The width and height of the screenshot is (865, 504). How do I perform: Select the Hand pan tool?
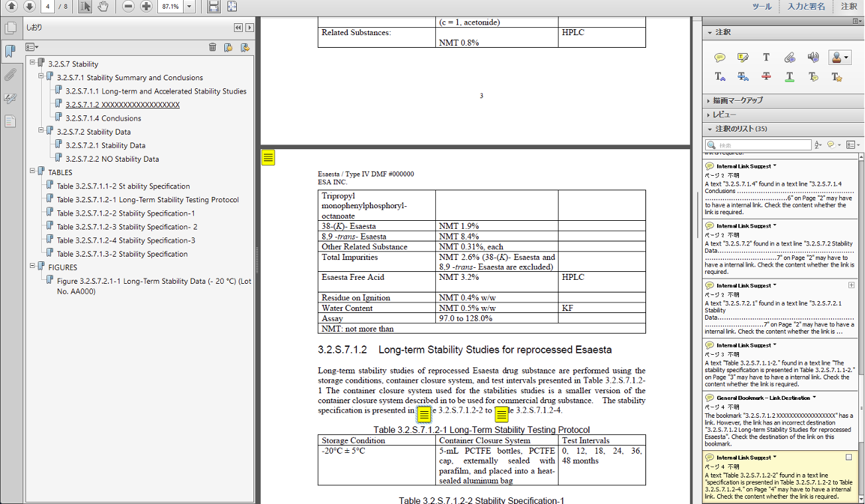(x=103, y=7)
